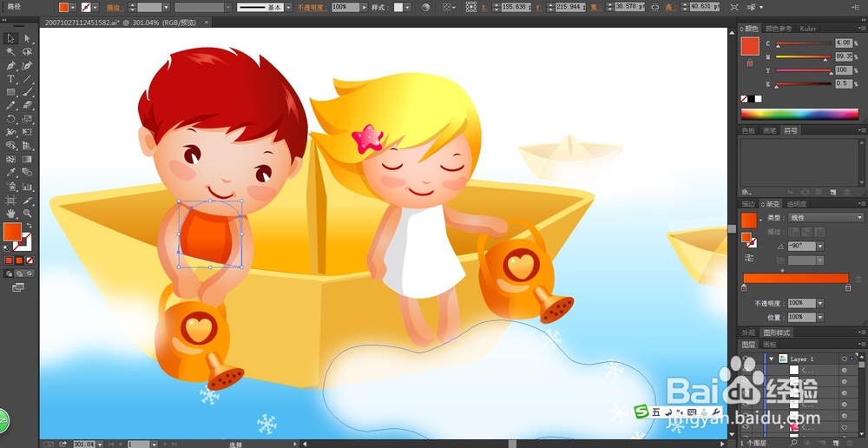
Task: Select the Rectangle tool
Action: click(10, 92)
